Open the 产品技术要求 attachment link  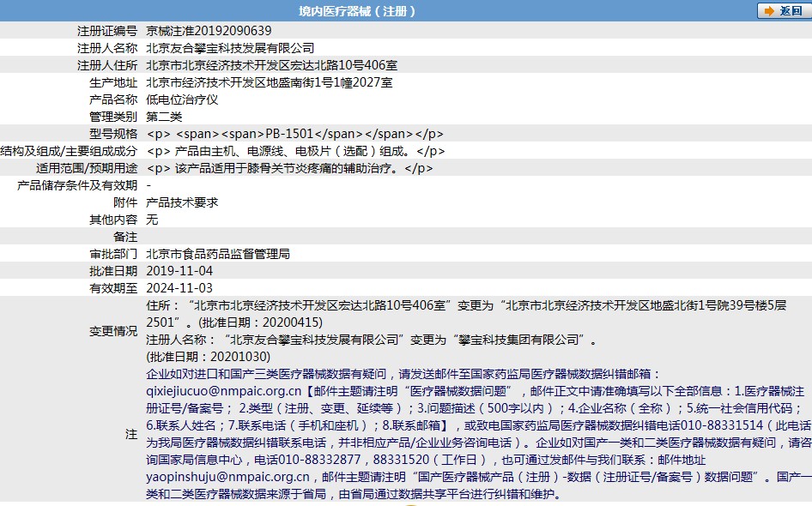182,202
